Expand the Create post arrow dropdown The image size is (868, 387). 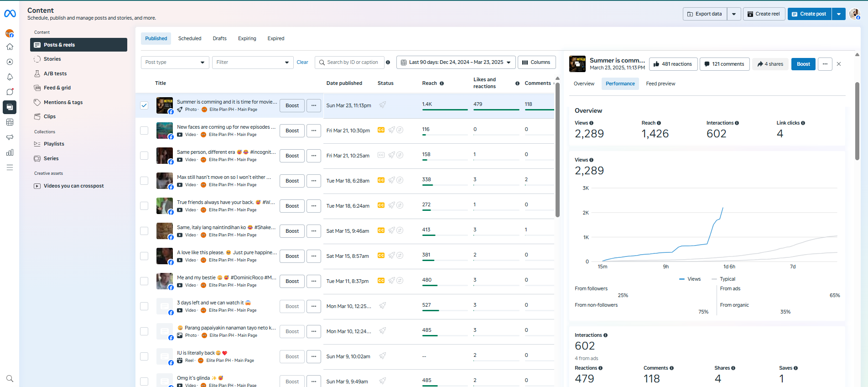coord(838,14)
